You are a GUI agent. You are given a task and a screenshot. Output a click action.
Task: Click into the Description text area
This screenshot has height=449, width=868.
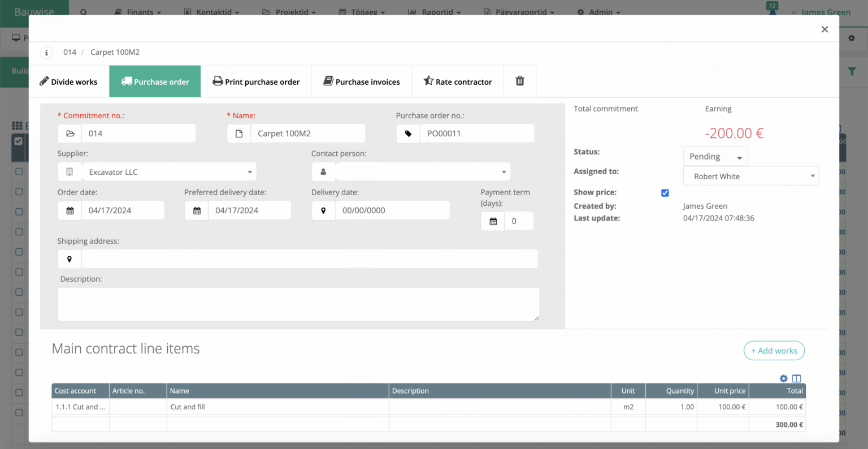tap(298, 304)
